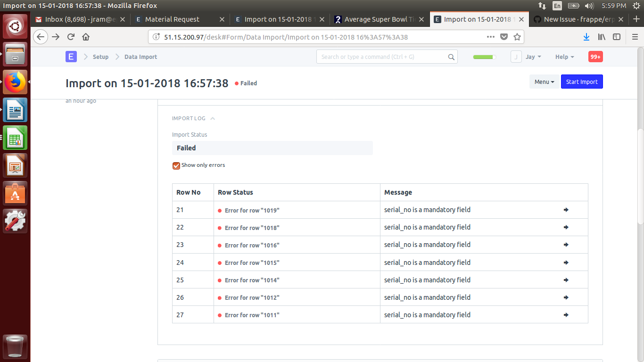Image resolution: width=644 pixels, height=362 pixels.
Task: Go to Setup breadcrumb link
Action: coord(100,57)
